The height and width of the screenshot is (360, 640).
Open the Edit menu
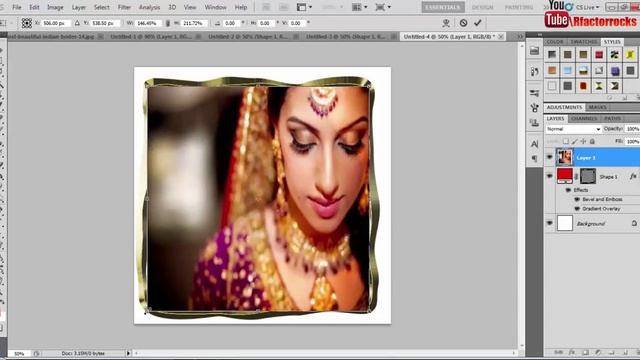[x=34, y=7]
